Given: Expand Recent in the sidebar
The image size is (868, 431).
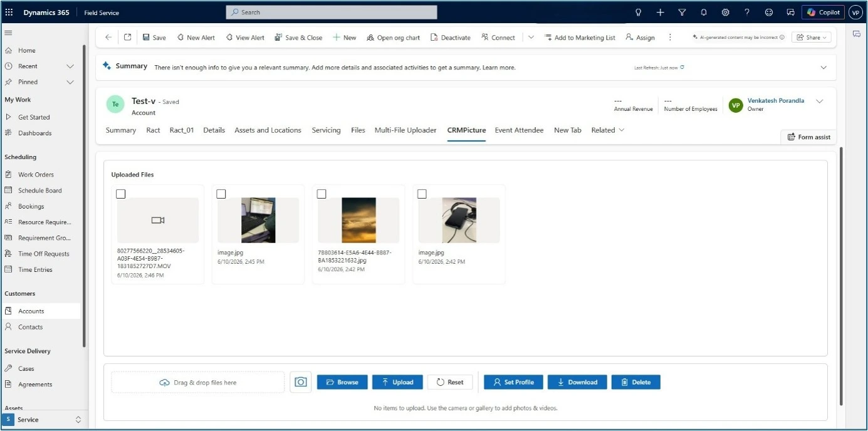Looking at the screenshot, I should [70, 66].
